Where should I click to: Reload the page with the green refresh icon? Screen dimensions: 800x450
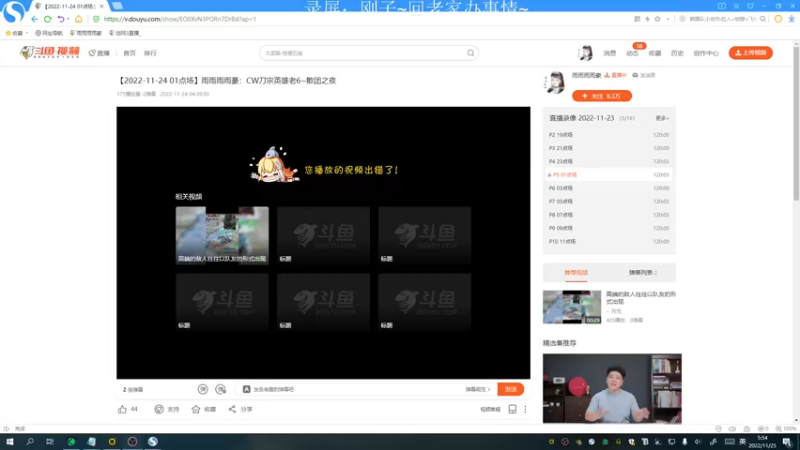pyautogui.click(x=47, y=19)
